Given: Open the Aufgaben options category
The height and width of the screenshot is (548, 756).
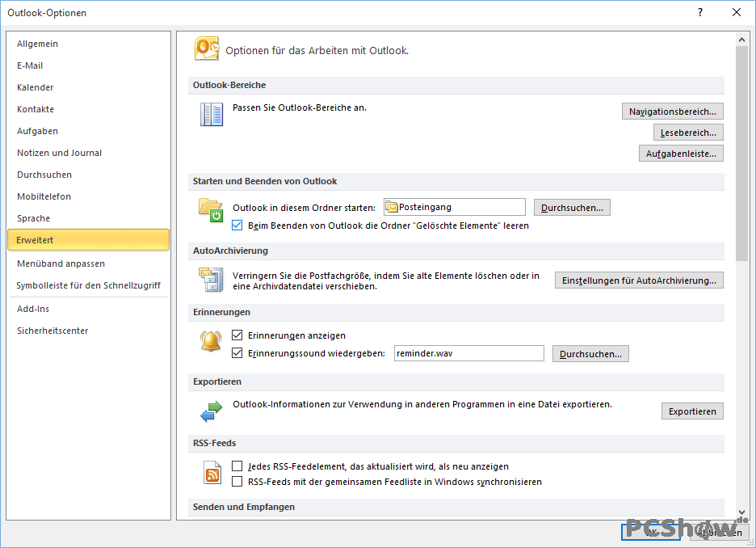Looking at the screenshot, I should [x=89, y=131].
